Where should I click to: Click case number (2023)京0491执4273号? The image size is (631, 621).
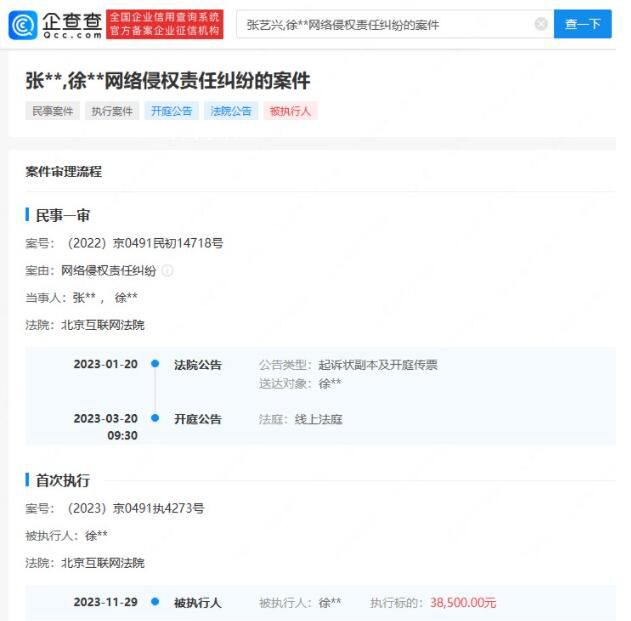pos(135,509)
